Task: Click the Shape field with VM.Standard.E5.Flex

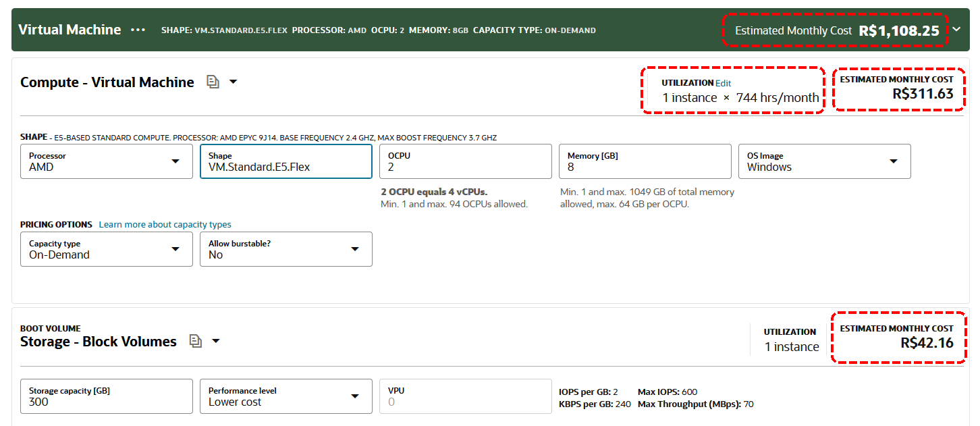Action: point(285,161)
